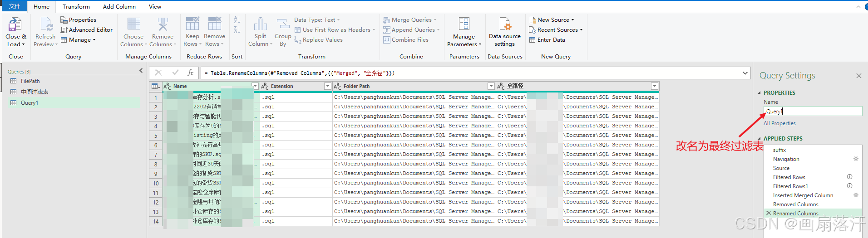Screen dimensions: 868x238
Task: Click Enter Data
Action: tap(547, 40)
